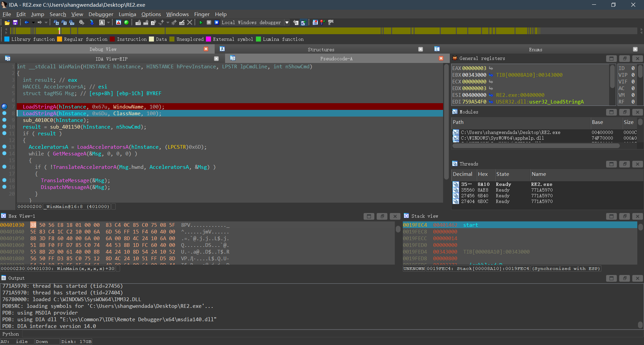Switch to the Structures tab
644x345 pixels.
(321, 49)
